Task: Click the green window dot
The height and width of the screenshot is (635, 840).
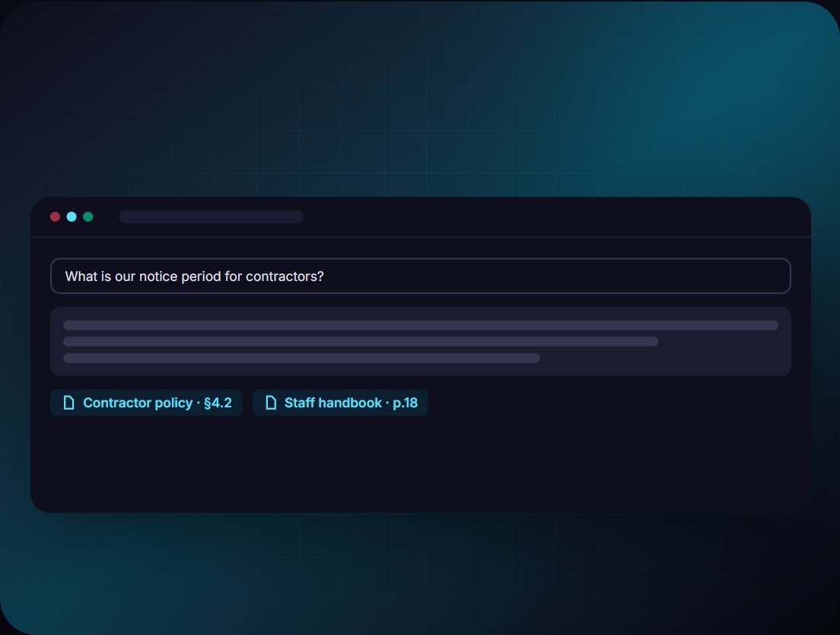Action: [87, 216]
